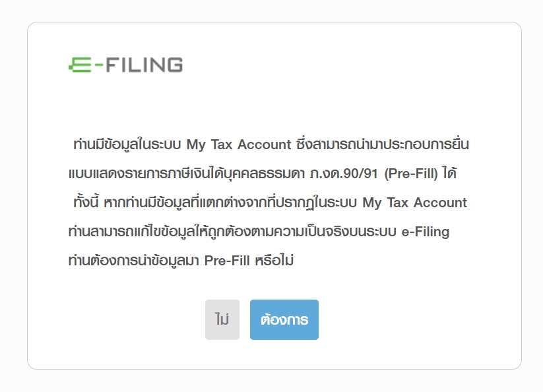Click the green E icon in the logo
The height and width of the screenshot is (392, 543).
[80, 65]
